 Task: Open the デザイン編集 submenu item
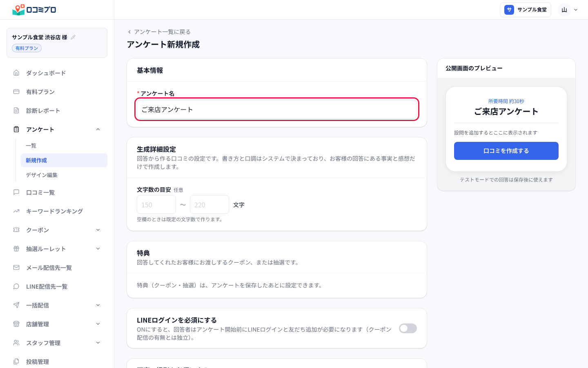click(64, 175)
